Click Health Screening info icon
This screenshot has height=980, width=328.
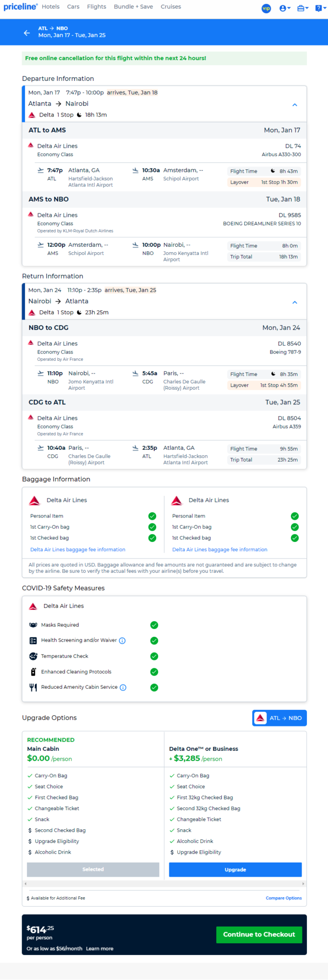click(x=122, y=641)
